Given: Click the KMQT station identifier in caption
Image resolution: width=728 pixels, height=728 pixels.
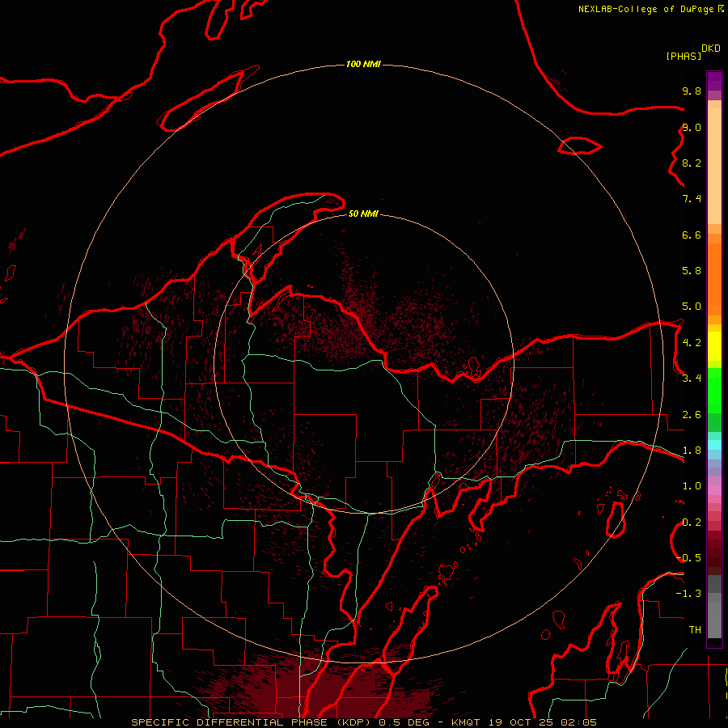Looking at the screenshot, I should pyautogui.click(x=465, y=722).
